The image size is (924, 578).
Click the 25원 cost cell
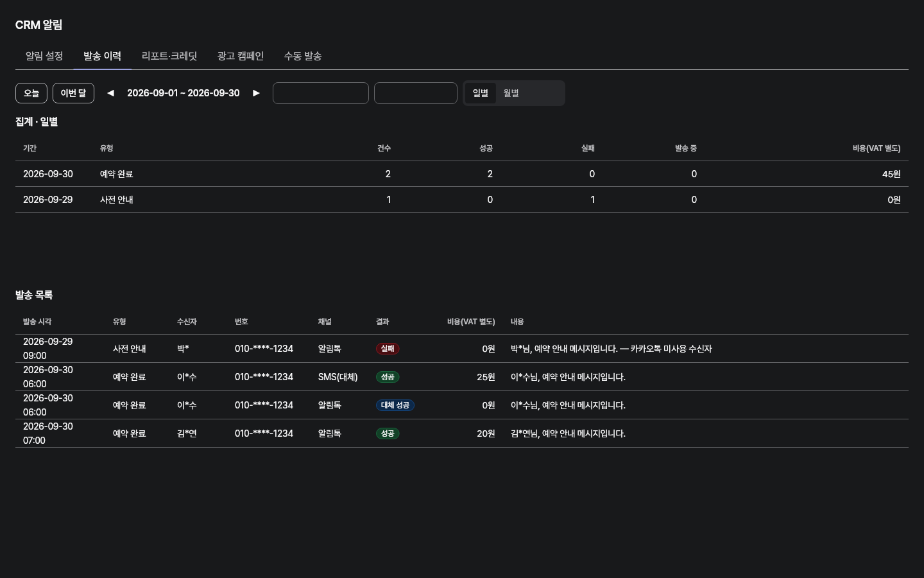pos(486,377)
